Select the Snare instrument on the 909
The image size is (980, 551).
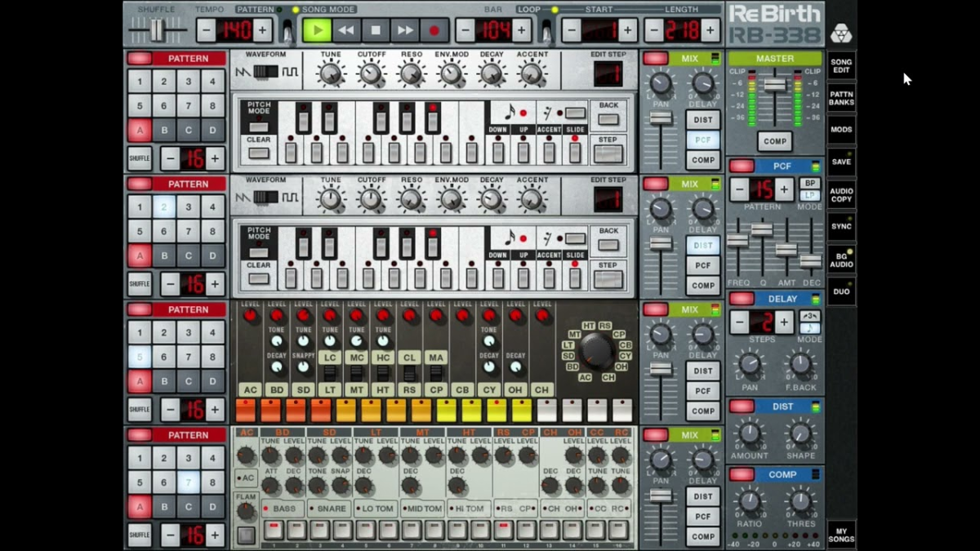327,509
